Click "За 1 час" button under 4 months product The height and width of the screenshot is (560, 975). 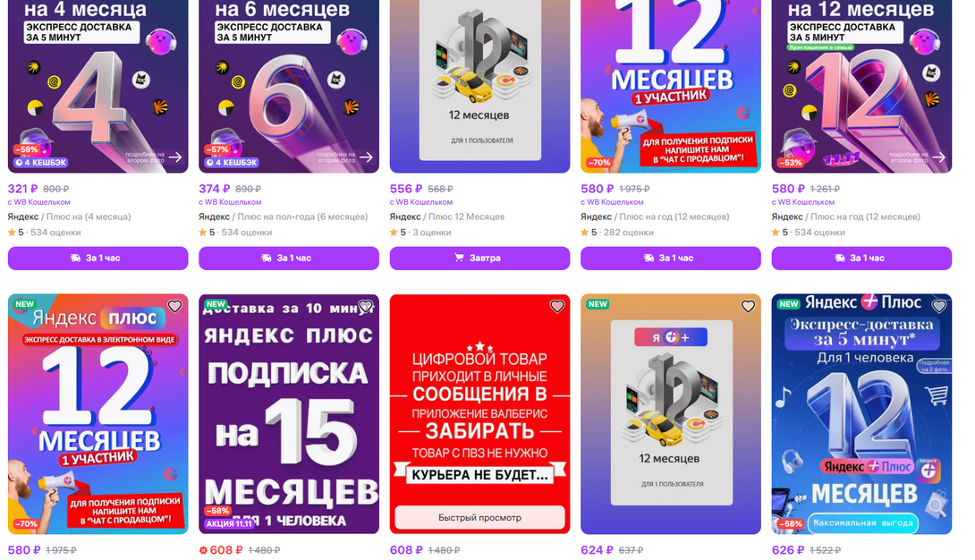point(97,258)
